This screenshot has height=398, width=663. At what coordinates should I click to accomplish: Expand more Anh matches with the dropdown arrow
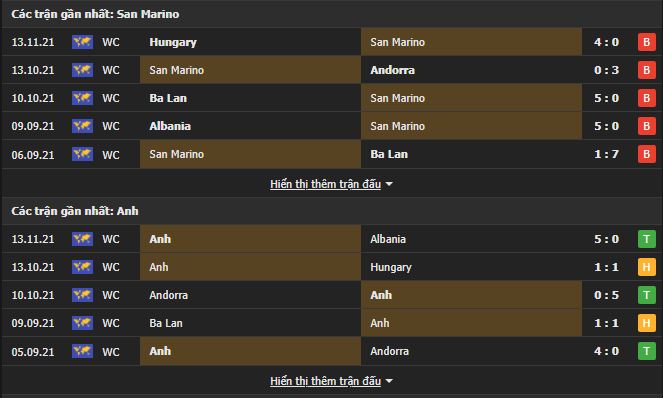tap(389, 382)
